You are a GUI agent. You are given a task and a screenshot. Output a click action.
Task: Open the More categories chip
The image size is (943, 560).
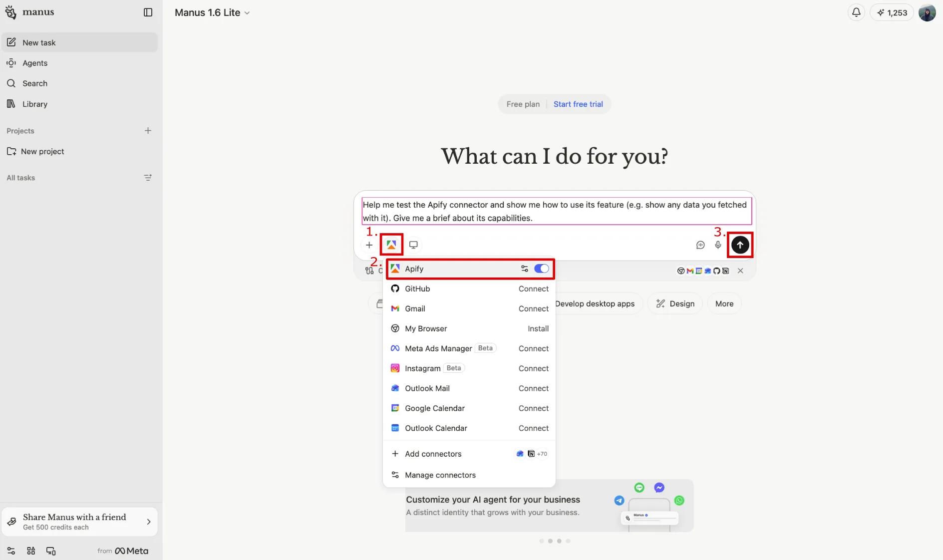click(x=724, y=303)
